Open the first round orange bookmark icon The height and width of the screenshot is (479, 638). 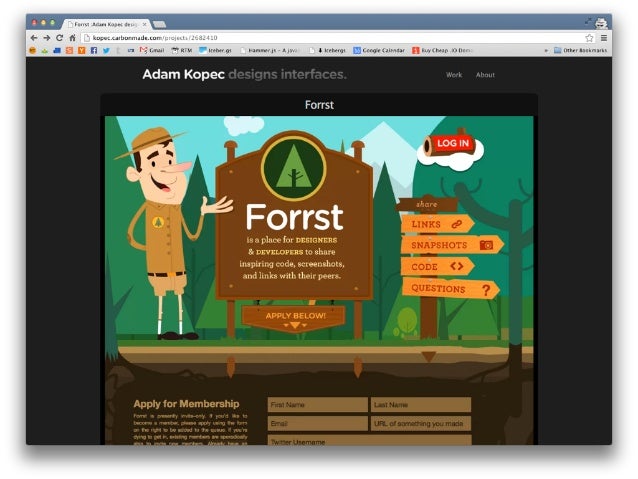[x=33, y=50]
